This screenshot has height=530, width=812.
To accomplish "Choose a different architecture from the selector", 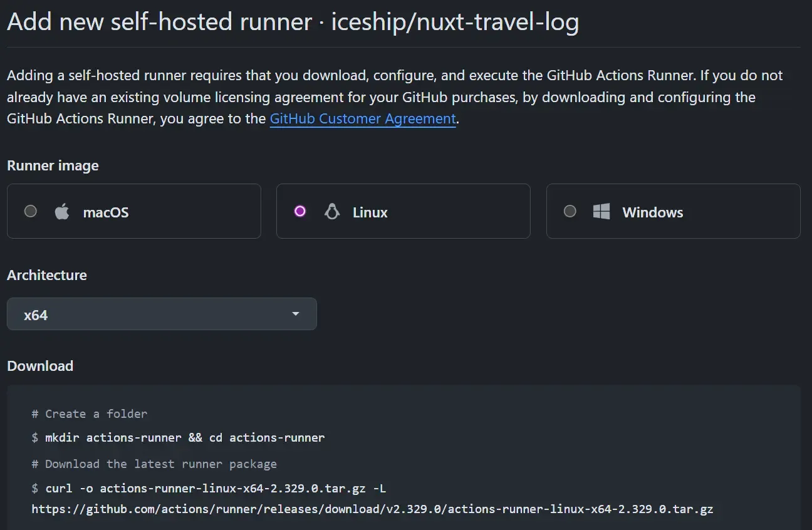I will pyautogui.click(x=162, y=314).
